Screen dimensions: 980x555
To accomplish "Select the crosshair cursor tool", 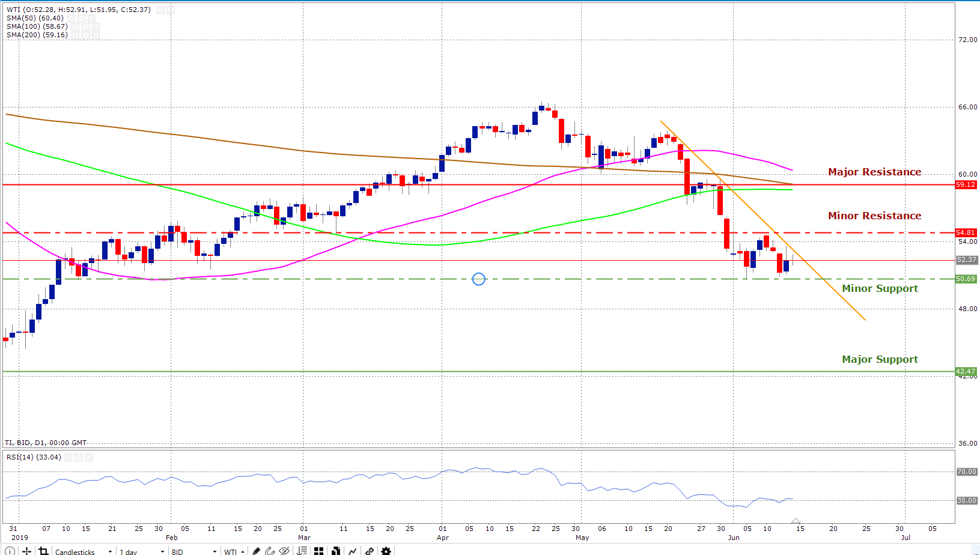I will pos(27,551).
